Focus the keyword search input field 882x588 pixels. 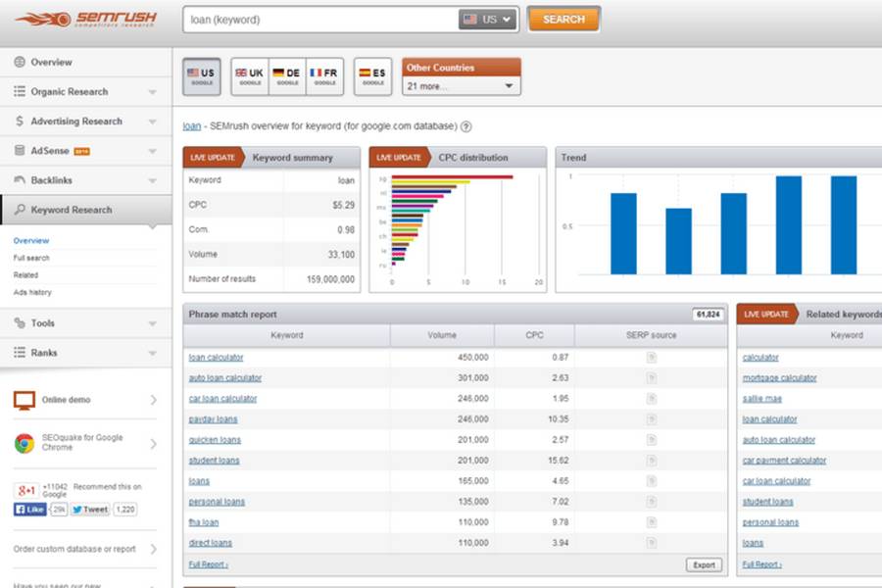320,20
